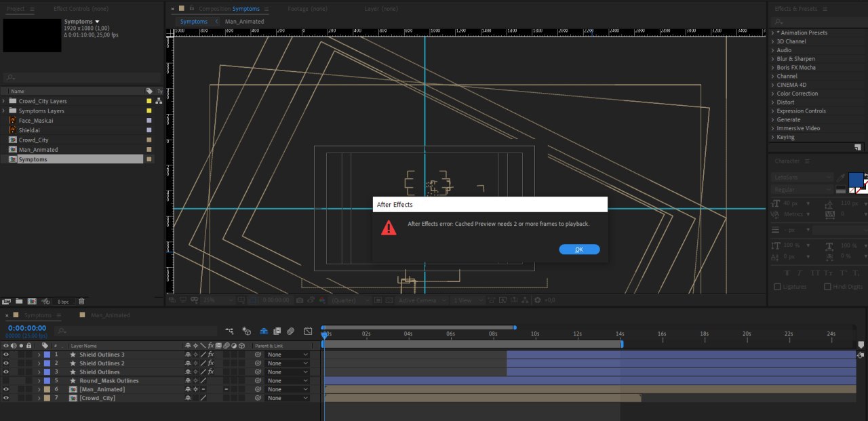Enable the Ligatures checkbox

tap(778, 287)
